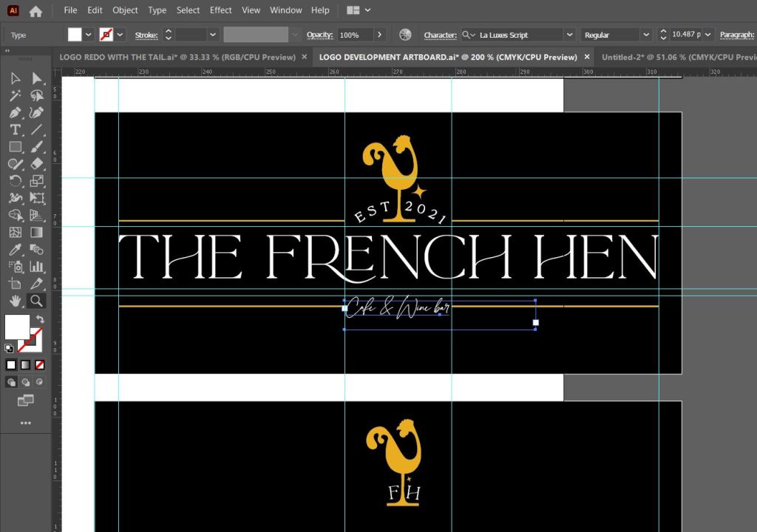Select the Zoom tool
Image resolution: width=757 pixels, height=532 pixels.
[x=36, y=301]
